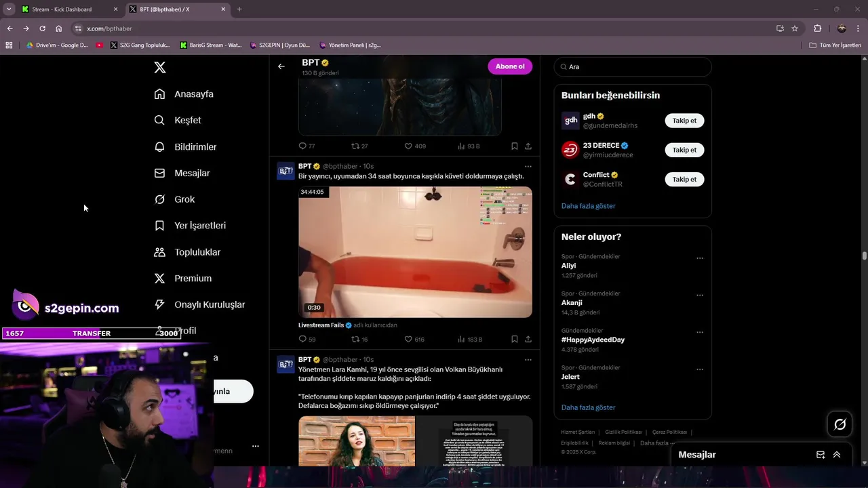Open more options for Akanji trend
868x488 pixels.
pos(700,296)
